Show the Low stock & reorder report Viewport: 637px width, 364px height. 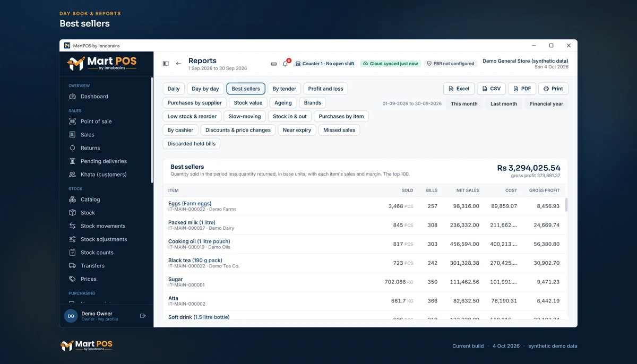click(x=192, y=116)
